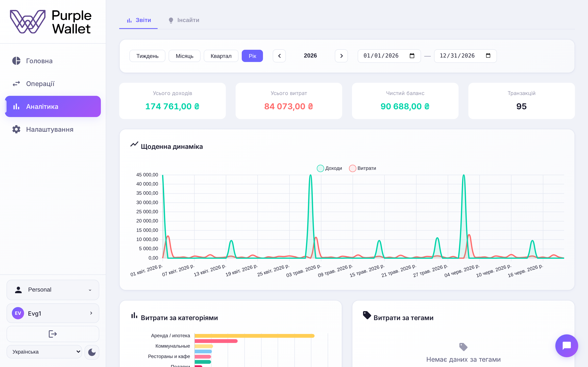Open calendar picker for end date
This screenshot has height=367, width=588.
click(x=488, y=56)
